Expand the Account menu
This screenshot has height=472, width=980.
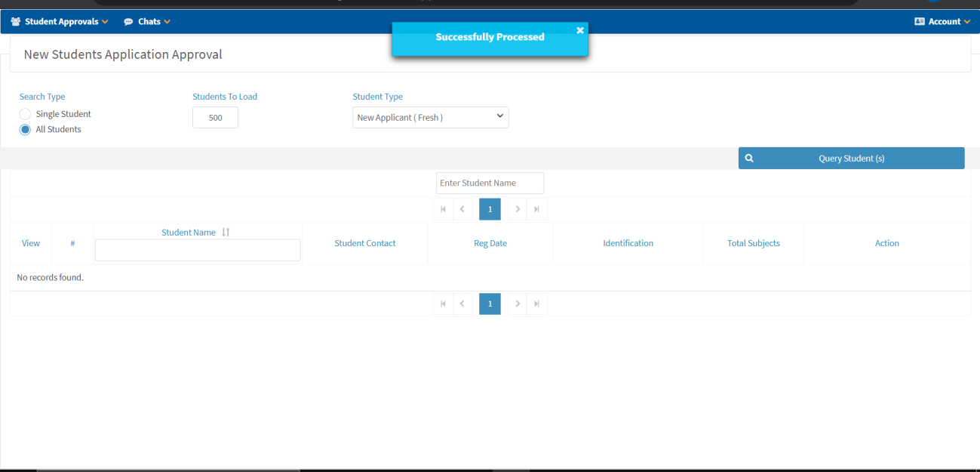coord(942,22)
